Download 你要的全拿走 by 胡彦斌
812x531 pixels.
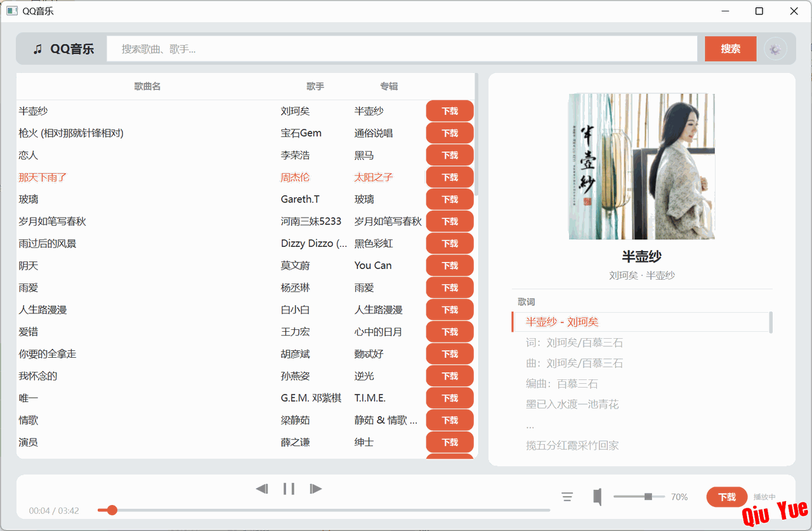[x=450, y=354]
